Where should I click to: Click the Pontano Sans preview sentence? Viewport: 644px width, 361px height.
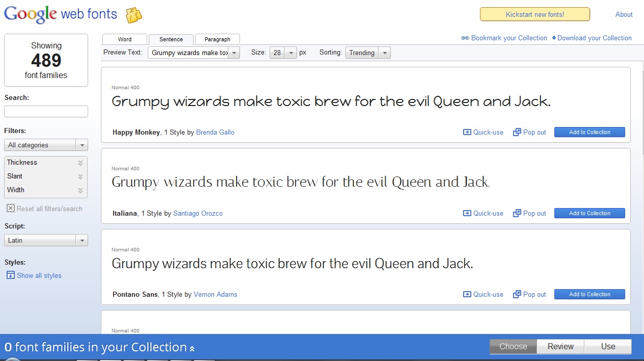(x=292, y=264)
